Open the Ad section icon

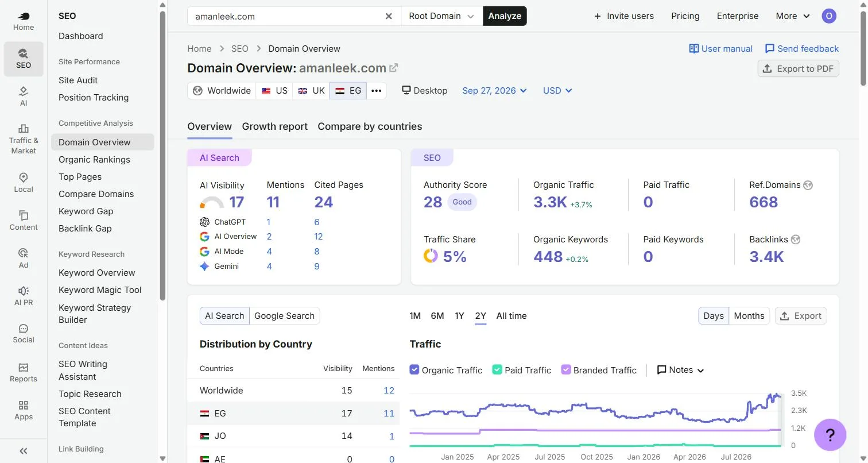click(24, 258)
